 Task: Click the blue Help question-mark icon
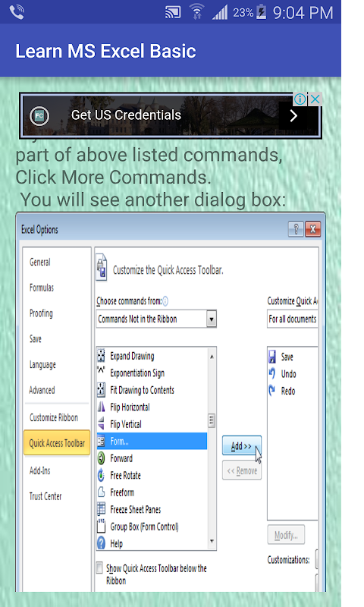101,543
